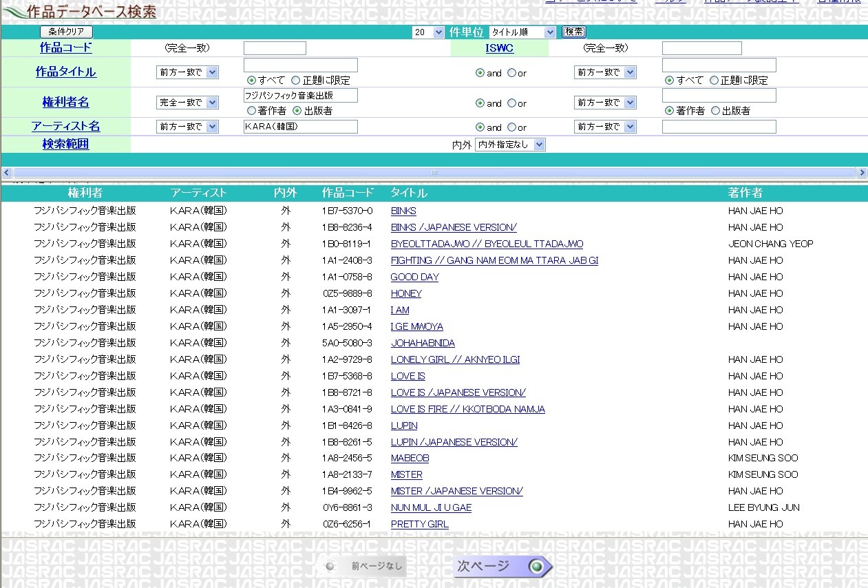Open FIGHTING // GANG NAM EOM MA link
This screenshot has height=588, width=868.
[x=494, y=260]
